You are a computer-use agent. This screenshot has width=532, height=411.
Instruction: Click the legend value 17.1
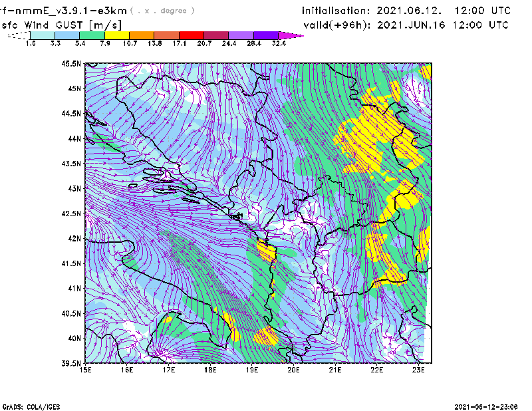point(180,43)
